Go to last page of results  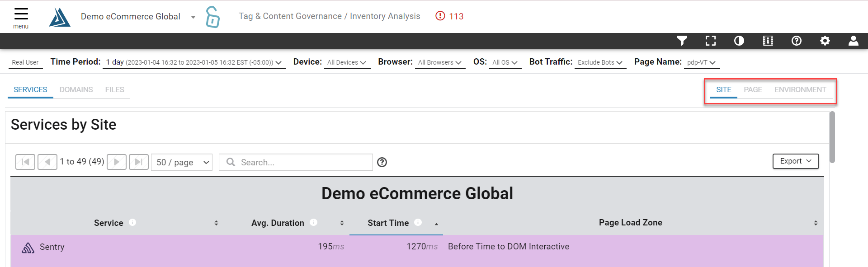(139, 162)
